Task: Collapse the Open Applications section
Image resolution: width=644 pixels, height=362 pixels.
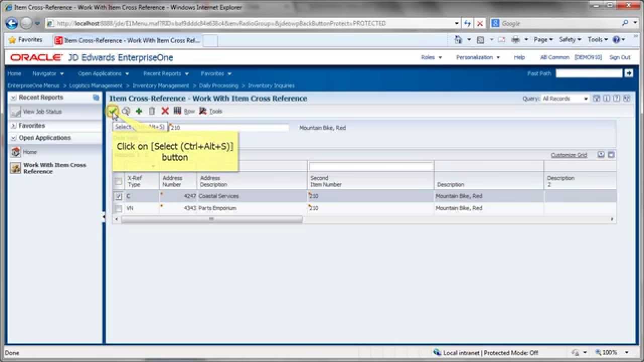Action: [x=14, y=138]
